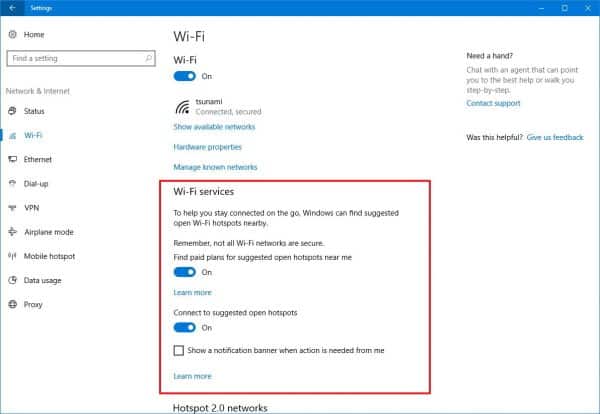The height and width of the screenshot is (414, 600).
Task: Click the Home gear icon
Action: pos(12,34)
